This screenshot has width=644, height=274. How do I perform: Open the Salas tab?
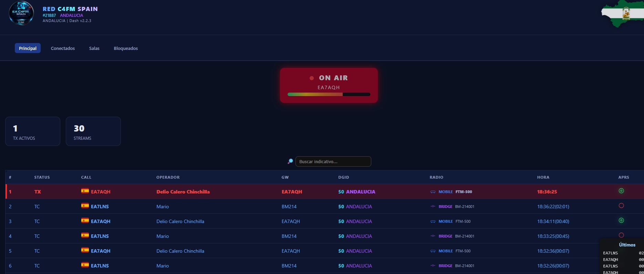[x=94, y=48]
